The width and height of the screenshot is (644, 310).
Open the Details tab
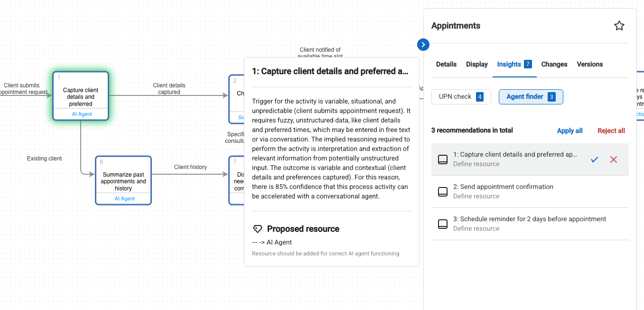point(446,64)
